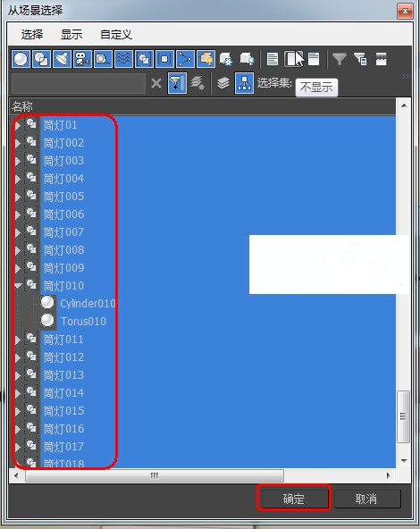Click the 确定 button
The height and width of the screenshot is (529, 420).
point(294,499)
